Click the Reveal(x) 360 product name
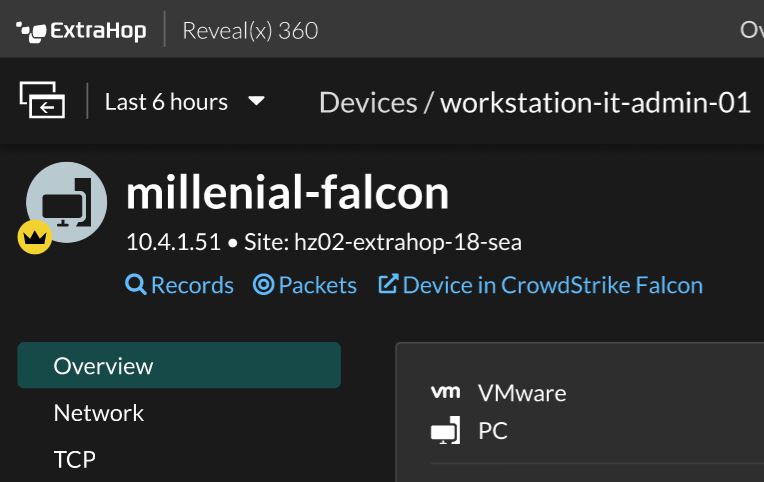 pos(250,31)
